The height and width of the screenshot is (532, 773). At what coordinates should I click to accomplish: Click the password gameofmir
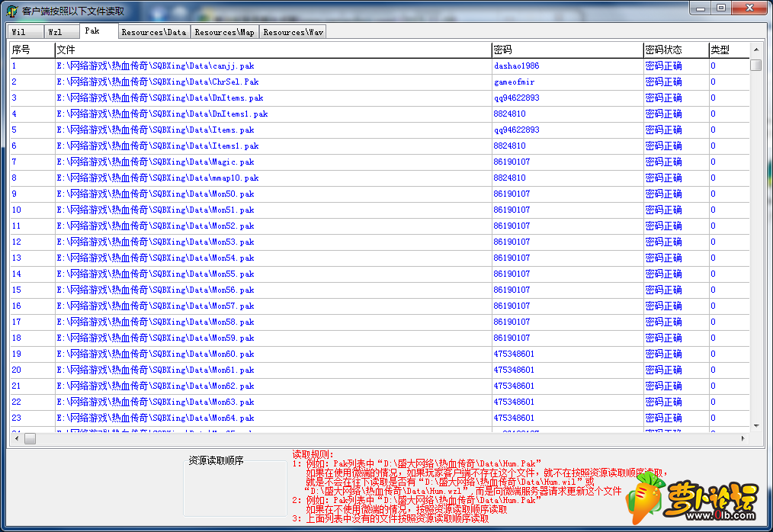[x=514, y=82]
